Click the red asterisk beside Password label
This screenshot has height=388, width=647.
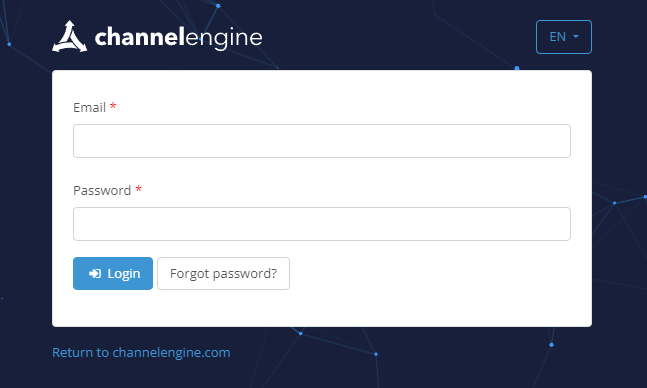click(139, 189)
